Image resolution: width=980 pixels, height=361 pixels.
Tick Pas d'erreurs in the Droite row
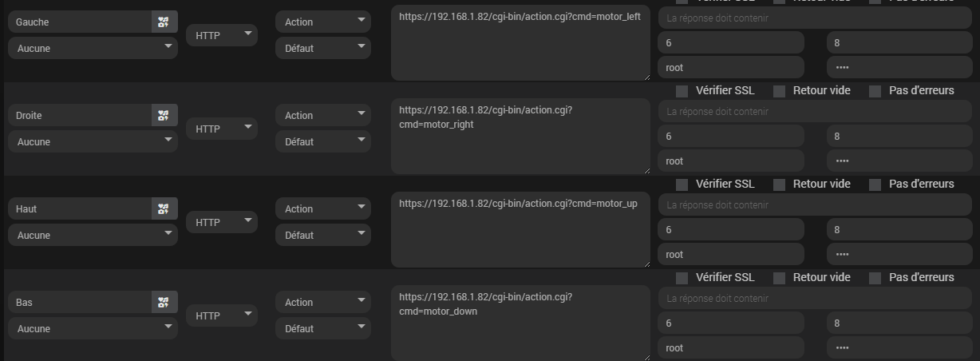point(875,91)
